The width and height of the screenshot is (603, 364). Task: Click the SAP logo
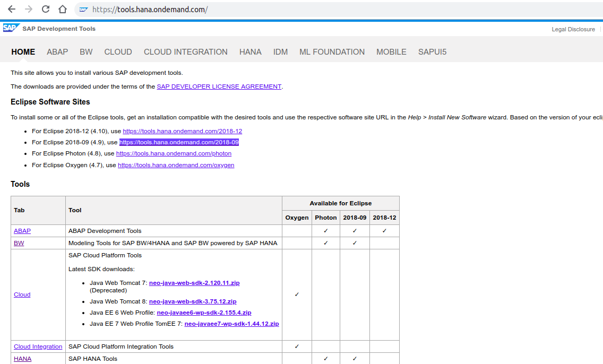coord(11,28)
